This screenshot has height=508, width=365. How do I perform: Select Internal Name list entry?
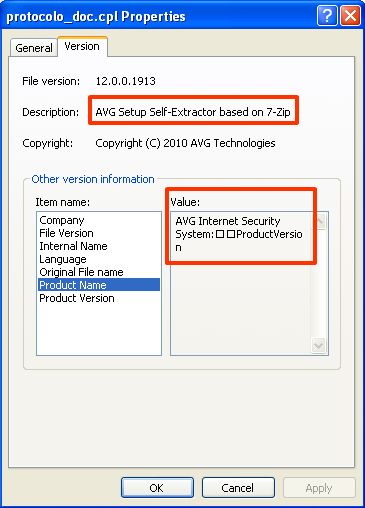point(99,246)
